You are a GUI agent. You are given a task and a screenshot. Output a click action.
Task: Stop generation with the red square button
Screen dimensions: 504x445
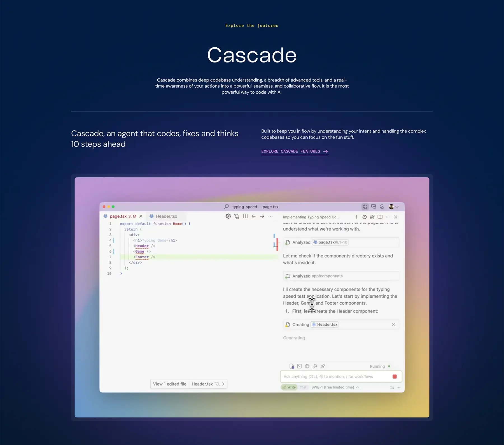pos(395,377)
